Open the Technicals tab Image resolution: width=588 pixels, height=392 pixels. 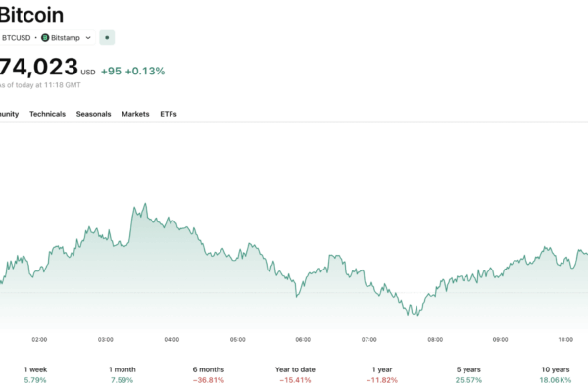click(47, 114)
